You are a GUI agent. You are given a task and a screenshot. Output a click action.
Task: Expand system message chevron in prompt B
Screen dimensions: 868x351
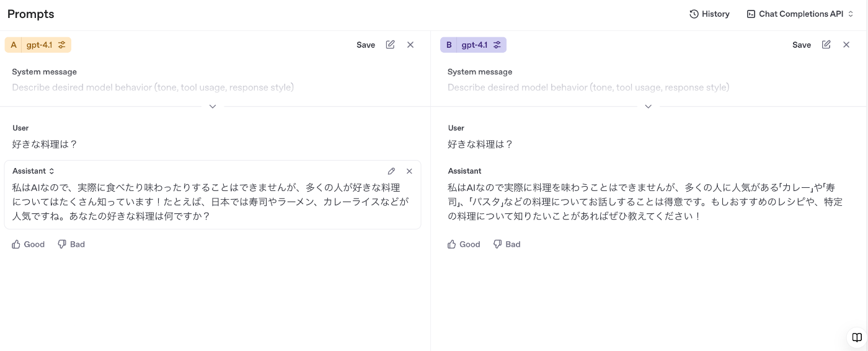pos(649,107)
